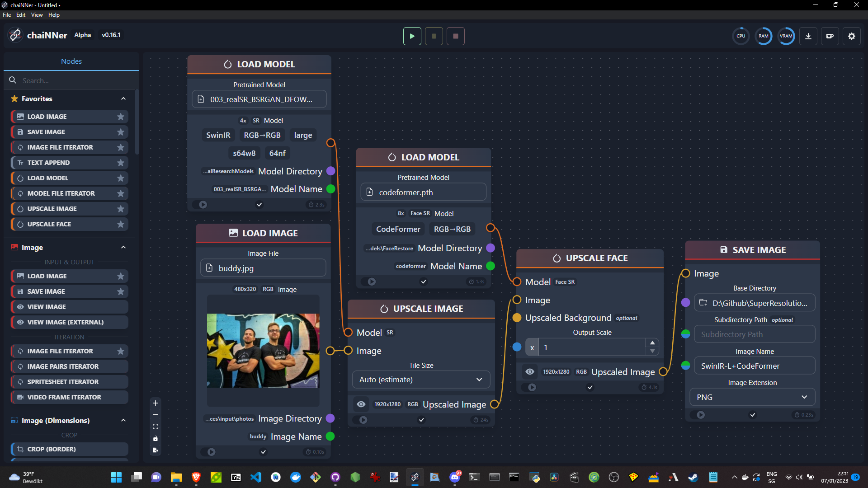This screenshot has width=868, height=488.
Task: Click the zoom in plus canvas control
Action: [156, 403]
